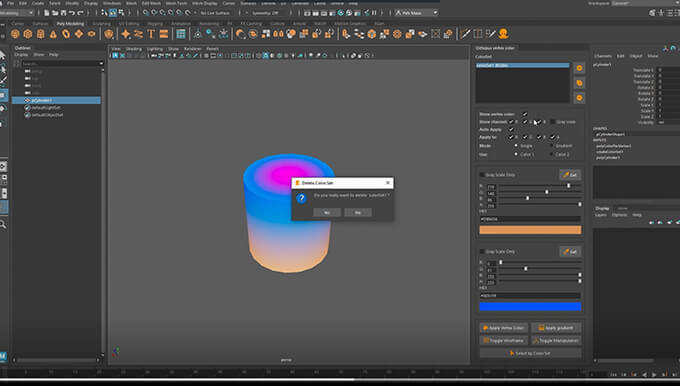Click the magnifier search icon in left toolbox
This screenshot has width=680, height=386.
pos(3,224)
